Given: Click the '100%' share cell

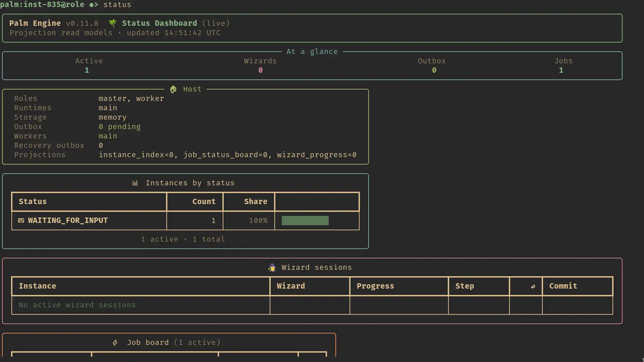Looking at the screenshot, I should pos(258,221).
